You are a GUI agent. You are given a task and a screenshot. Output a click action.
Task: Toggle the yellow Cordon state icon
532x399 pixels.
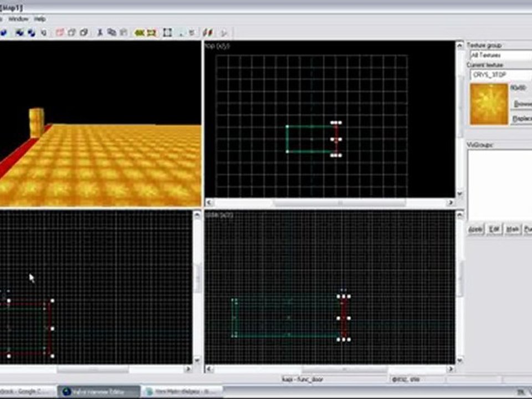(x=140, y=33)
